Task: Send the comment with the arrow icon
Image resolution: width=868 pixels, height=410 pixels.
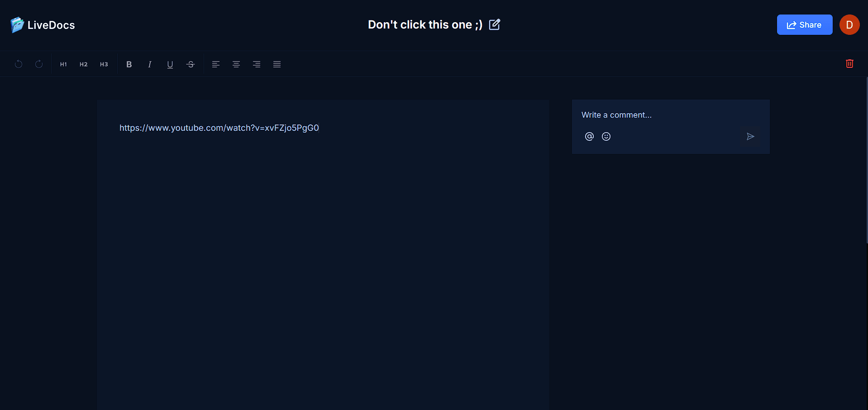Action: [750, 136]
